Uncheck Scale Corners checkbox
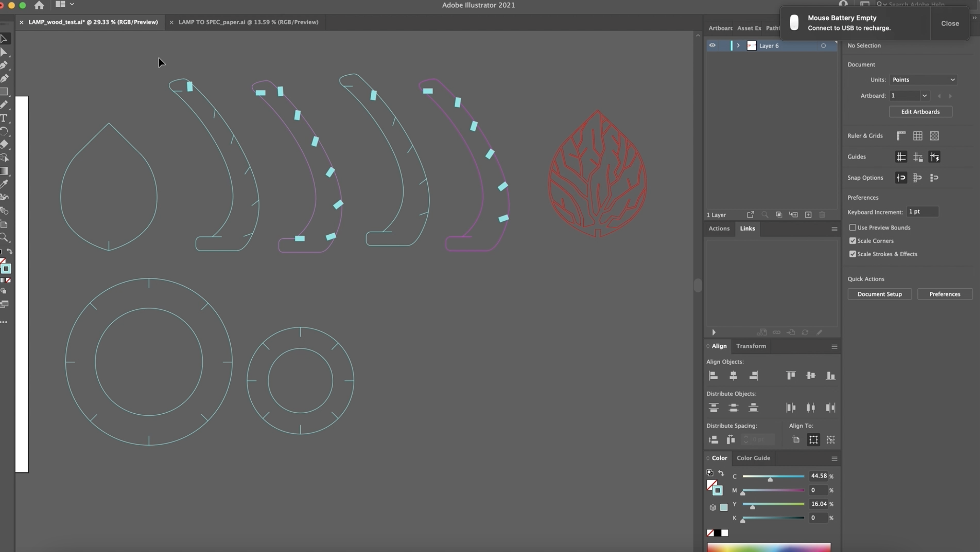The image size is (980, 552). (x=853, y=241)
